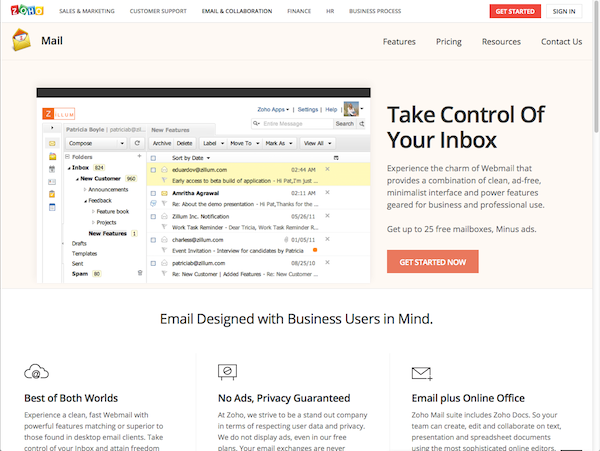Open the View All dropdown

(317, 143)
